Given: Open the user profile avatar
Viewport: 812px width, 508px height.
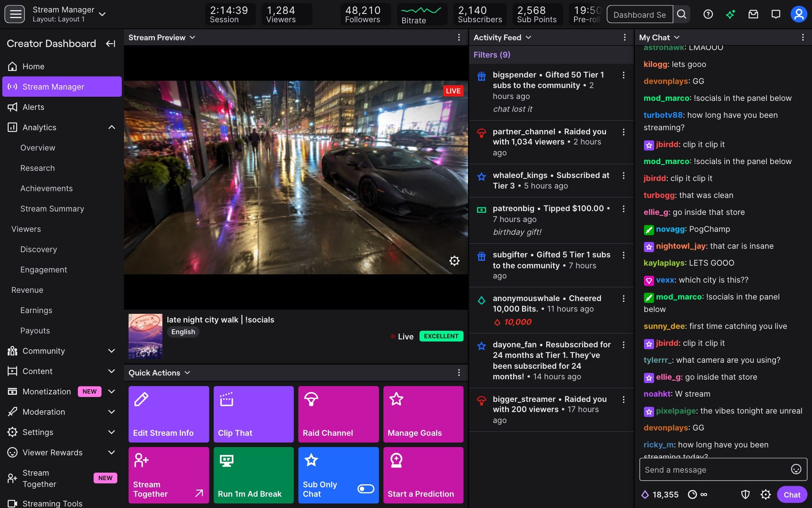Looking at the screenshot, I should coord(799,14).
